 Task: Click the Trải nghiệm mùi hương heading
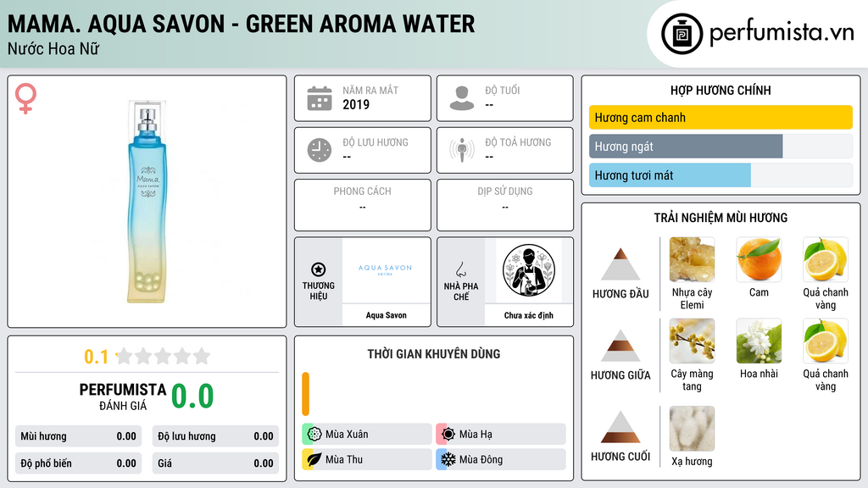(x=721, y=218)
